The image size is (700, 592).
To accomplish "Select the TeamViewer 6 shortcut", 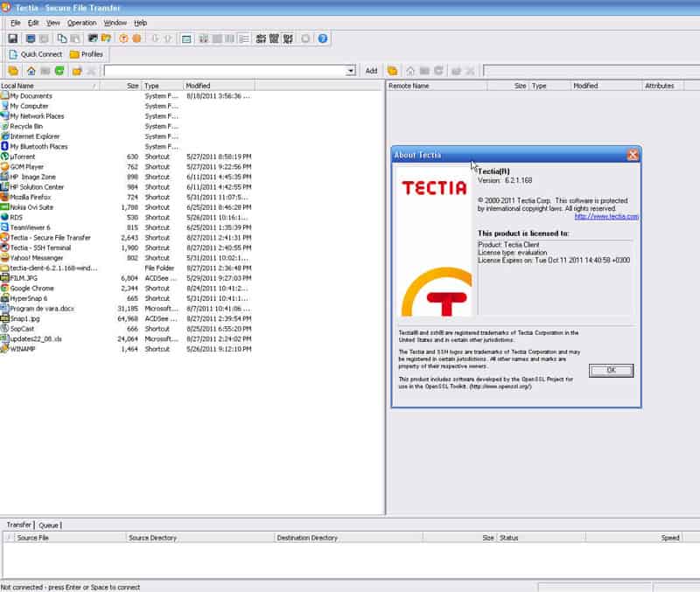I will tap(30, 227).
